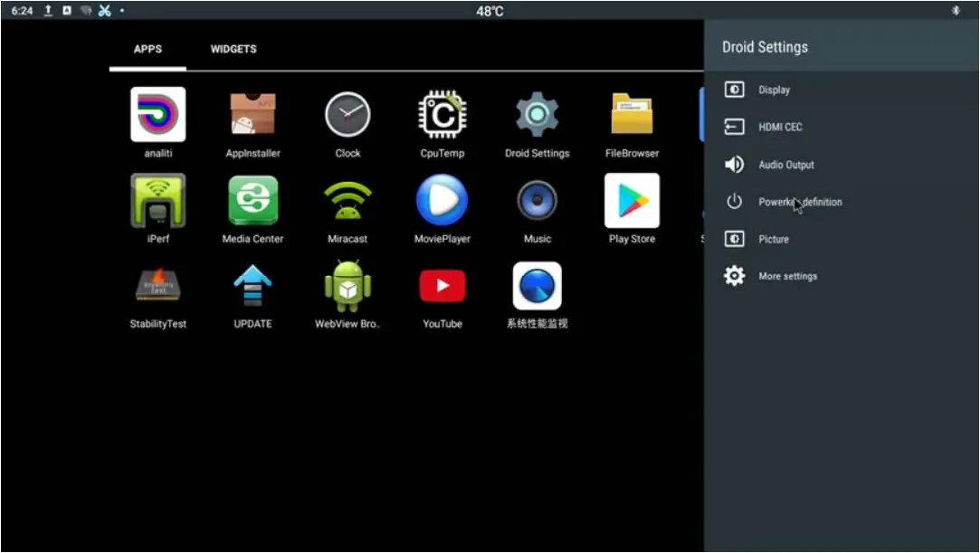This screenshot has width=980, height=553.
Task: Launch the Play Store
Action: click(632, 199)
